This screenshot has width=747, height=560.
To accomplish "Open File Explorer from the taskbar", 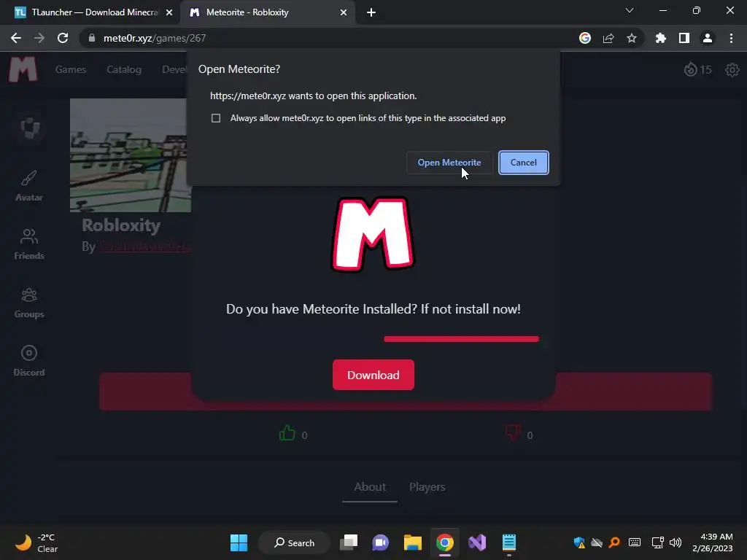I will [413, 542].
